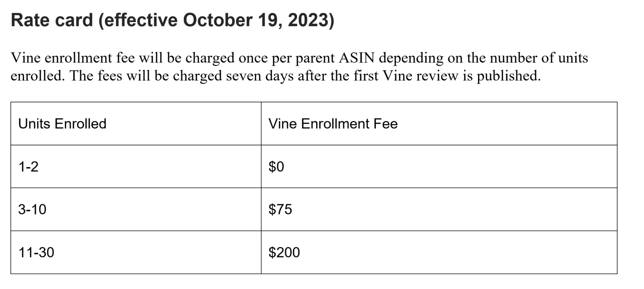This screenshot has width=644, height=289.
Task: Click the "$75" fee cell
Action: (x=280, y=210)
